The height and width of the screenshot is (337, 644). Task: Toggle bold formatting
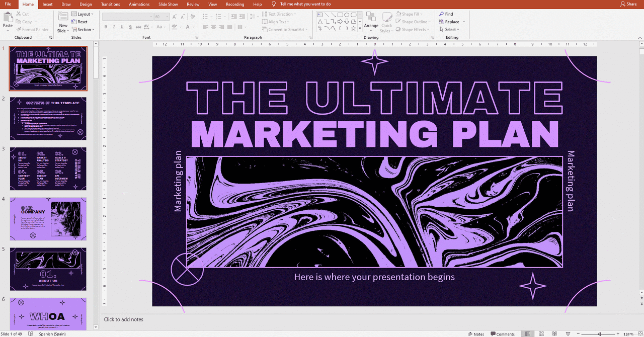coord(106,27)
